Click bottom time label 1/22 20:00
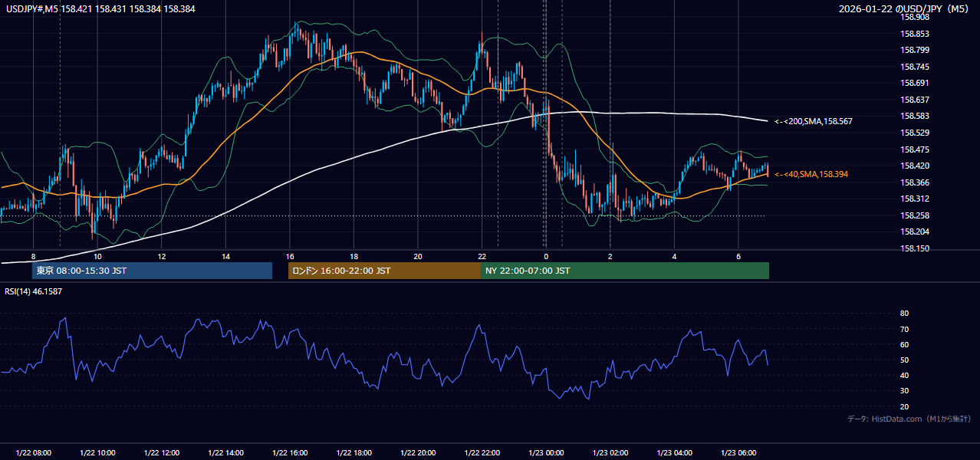Image resolution: width=980 pixels, height=460 pixels. click(418, 453)
